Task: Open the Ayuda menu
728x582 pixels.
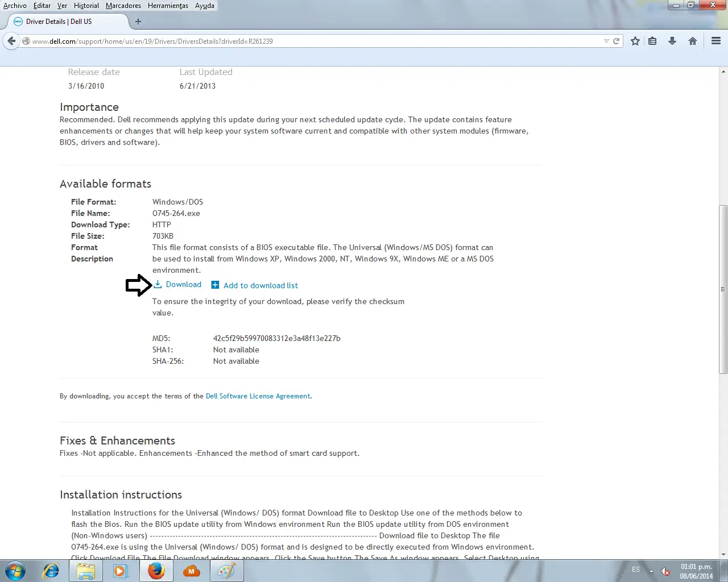Action: tap(205, 6)
